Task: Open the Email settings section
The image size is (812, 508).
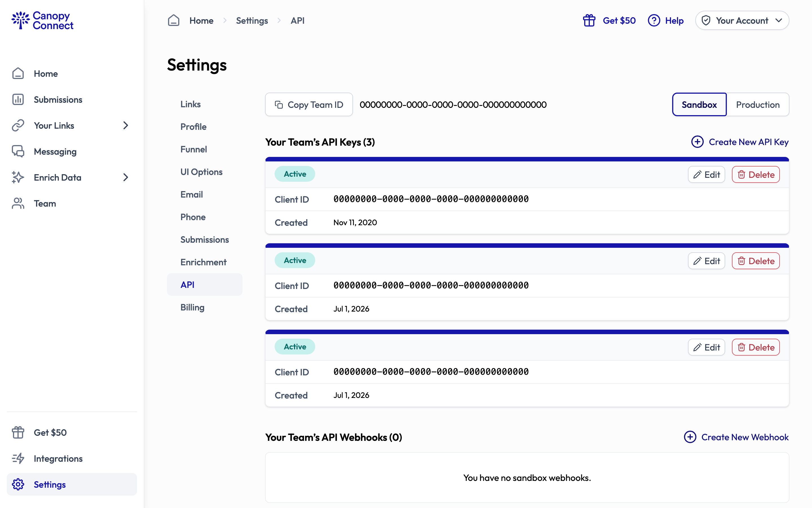Action: tap(192, 194)
